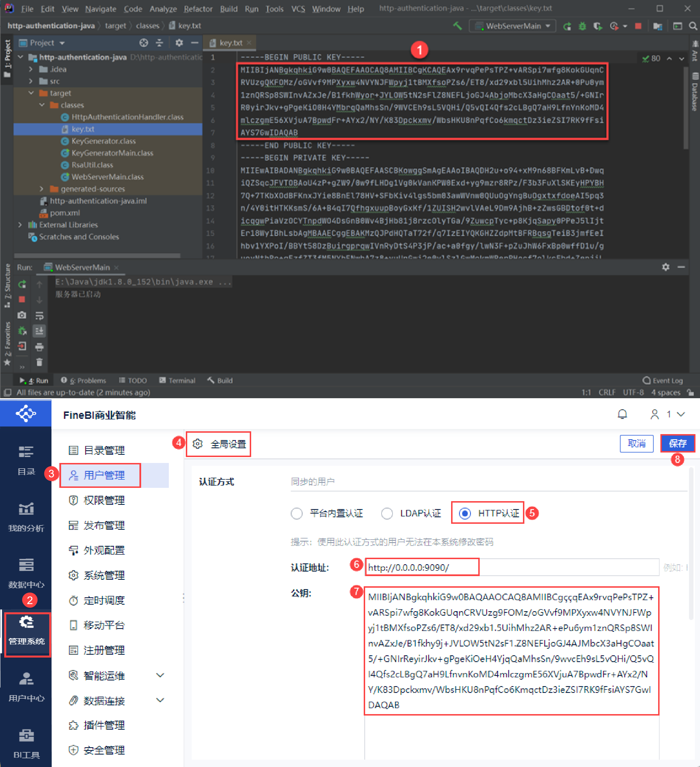Open the Refactor menu
The height and width of the screenshot is (767, 700).
pos(197,9)
